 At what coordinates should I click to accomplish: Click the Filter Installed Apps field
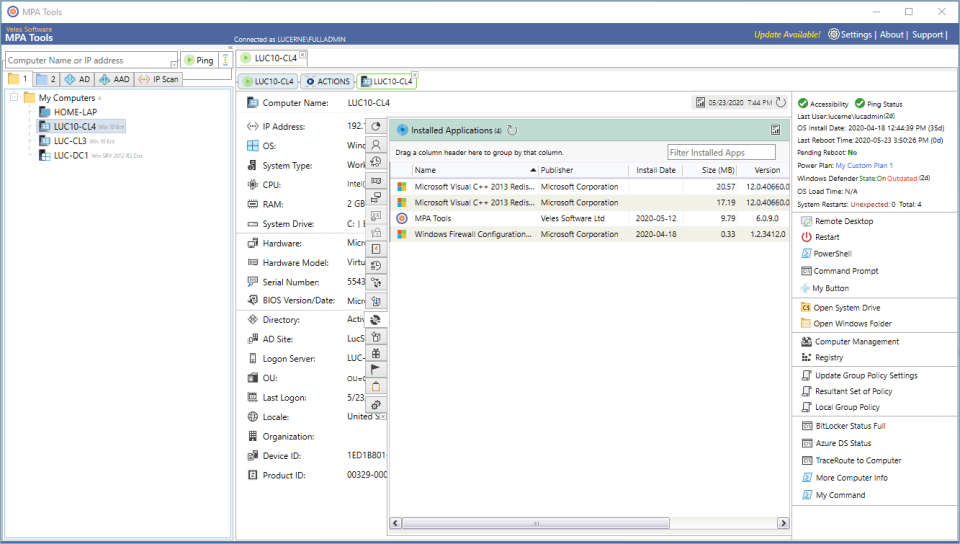(x=721, y=153)
